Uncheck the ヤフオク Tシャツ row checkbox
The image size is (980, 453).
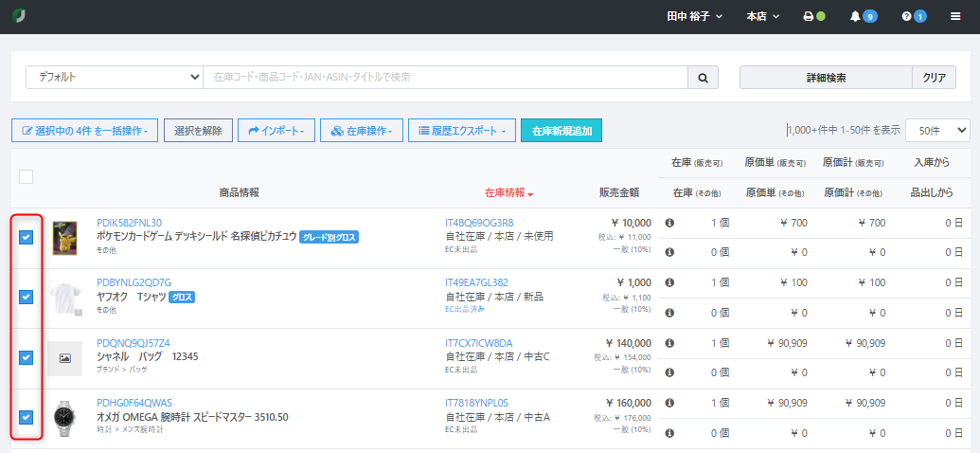click(26, 298)
